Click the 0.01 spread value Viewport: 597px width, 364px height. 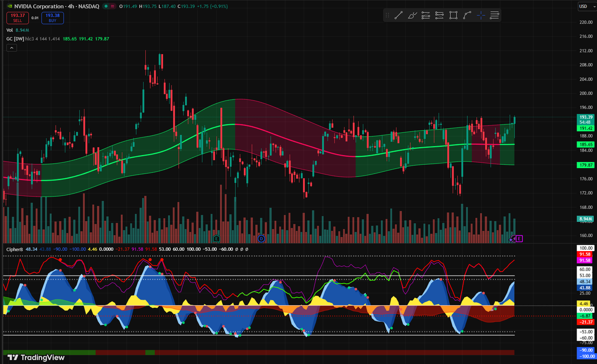35,18
